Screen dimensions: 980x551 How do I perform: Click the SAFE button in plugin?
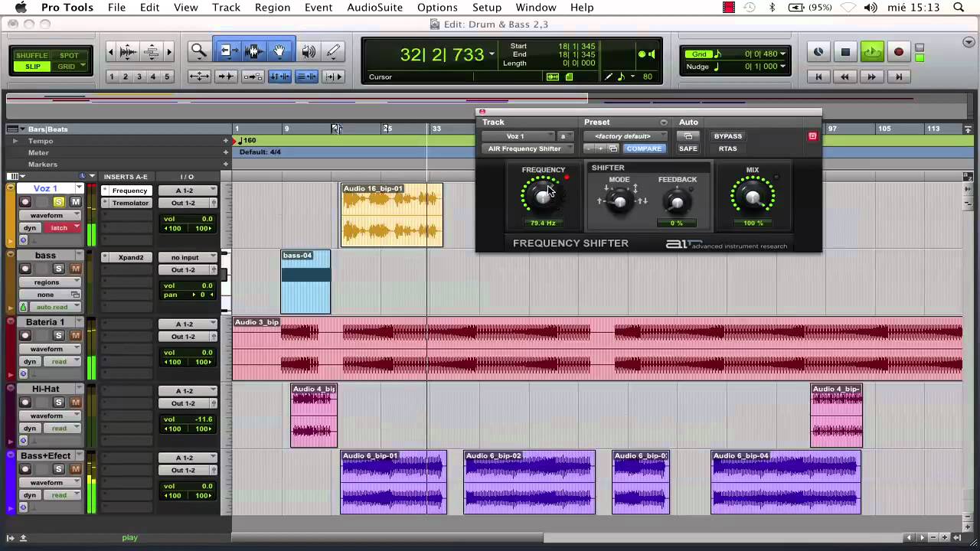688,148
